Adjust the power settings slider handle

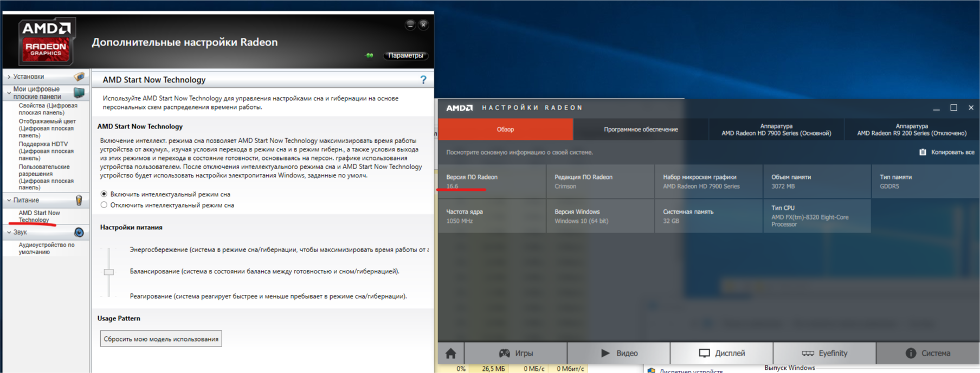tap(109, 272)
